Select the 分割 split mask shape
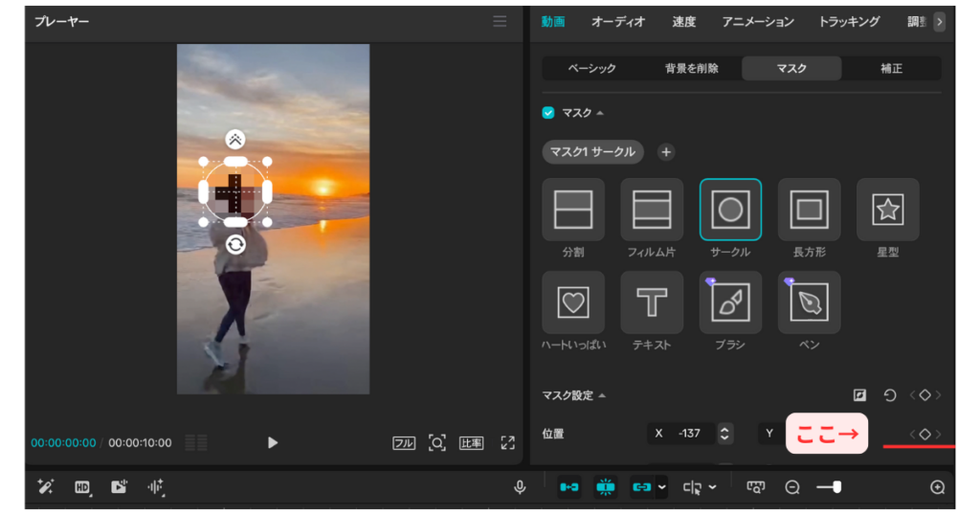Screen dimensions: 980x515 tap(573, 210)
